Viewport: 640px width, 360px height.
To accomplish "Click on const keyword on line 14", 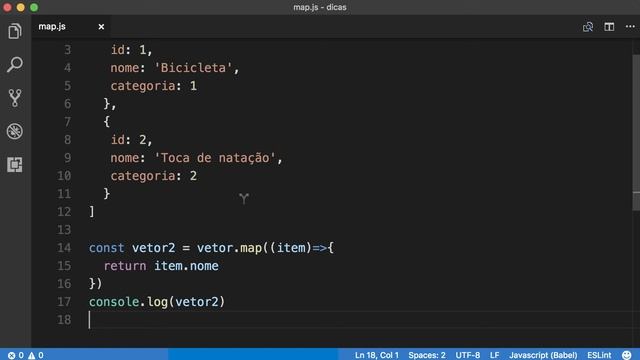I will pos(107,248).
